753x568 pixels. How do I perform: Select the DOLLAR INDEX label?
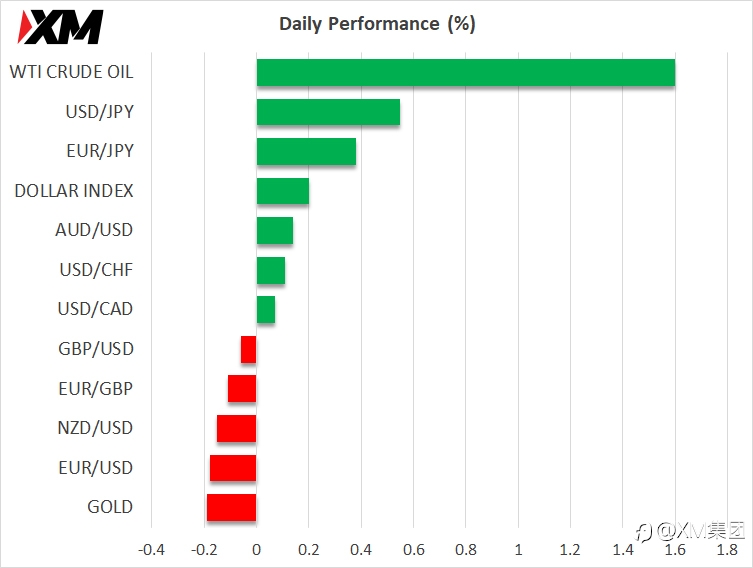74,191
